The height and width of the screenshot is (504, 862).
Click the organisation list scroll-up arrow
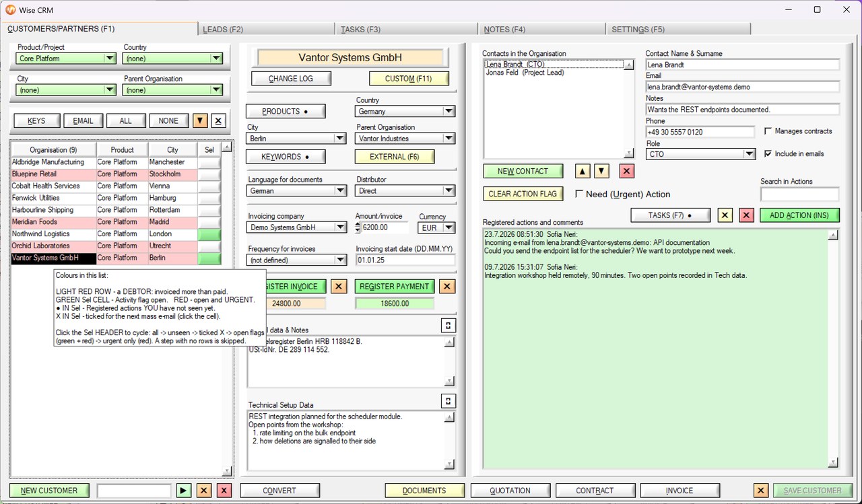coord(227,147)
